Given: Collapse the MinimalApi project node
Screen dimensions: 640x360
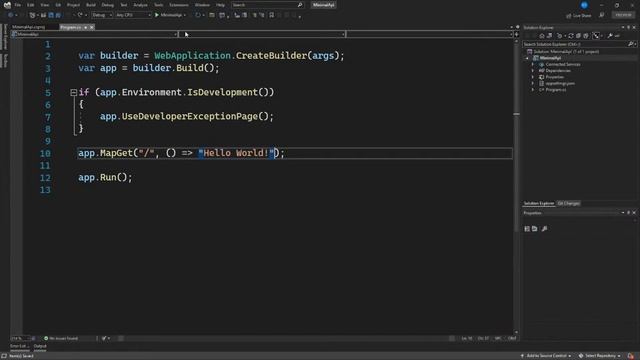Looking at the screenshot, I should click(x=527, y=58).
